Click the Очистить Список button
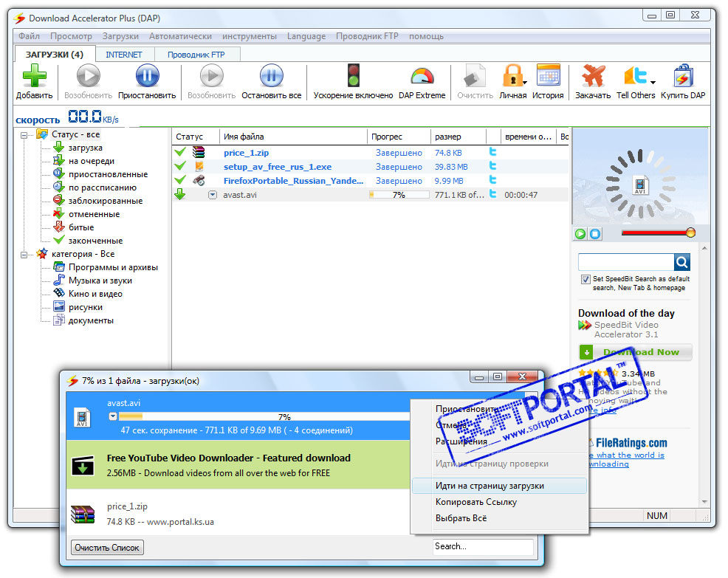 click(x=107, y=547)
